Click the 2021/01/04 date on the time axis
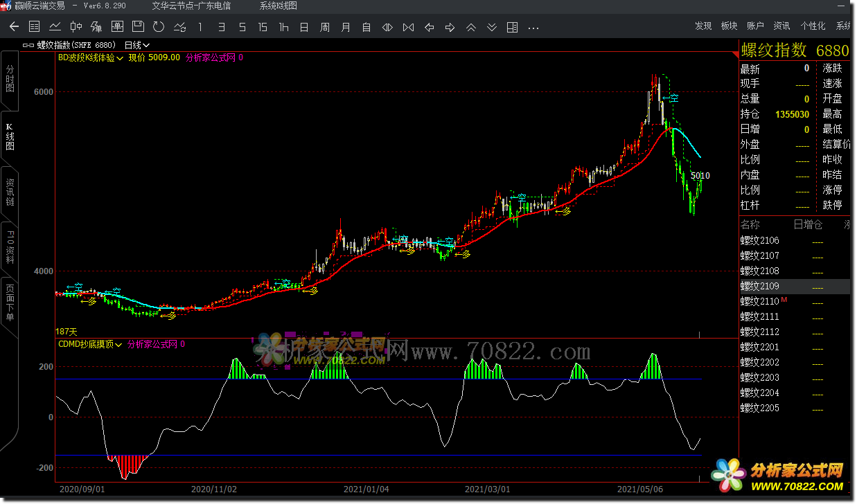Image resolution: width=857 pixels, height=504 pixels. click(x=366, y=489)
